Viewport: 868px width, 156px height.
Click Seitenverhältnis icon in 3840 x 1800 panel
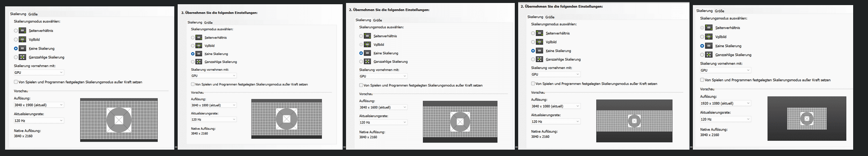coord(199,37)
